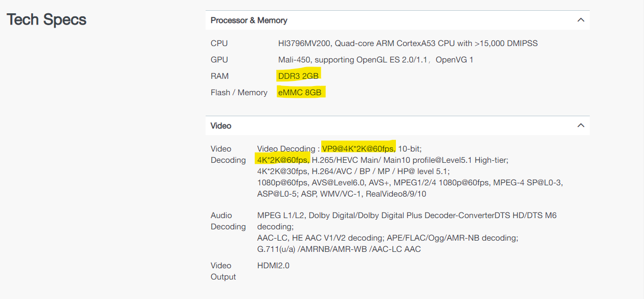
Task: Click the Tech Specs heading
Action: click(47, 20)
